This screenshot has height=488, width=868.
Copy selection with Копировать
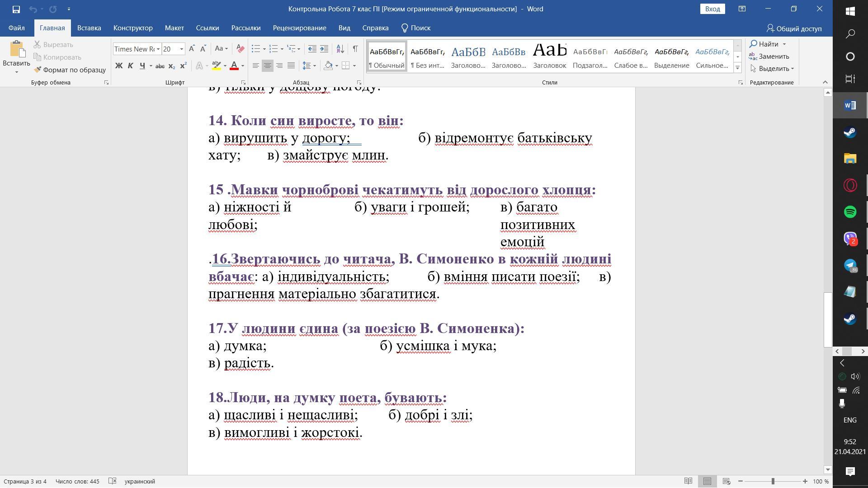(57, 57)
